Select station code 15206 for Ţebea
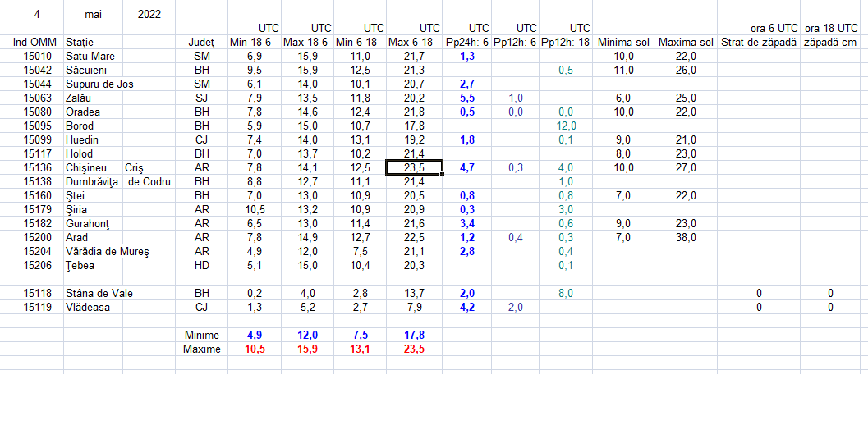Viewport: 868px width, 443px height. click(37, 266)
